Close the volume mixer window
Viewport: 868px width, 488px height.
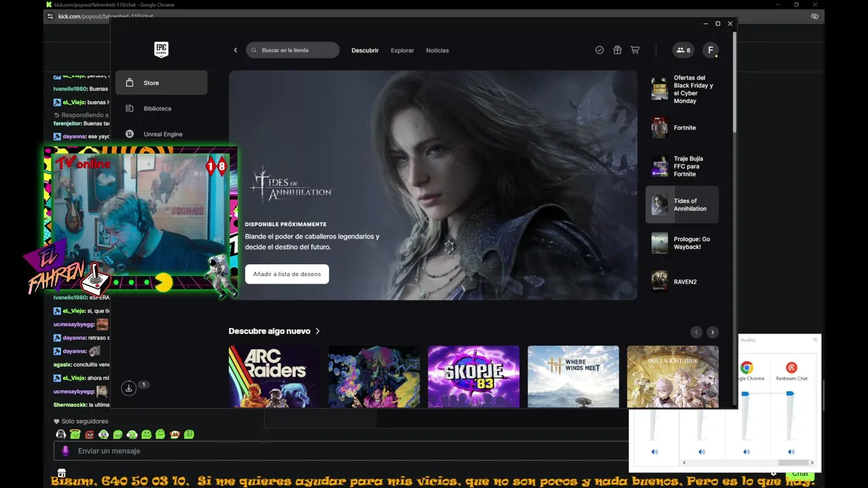click(815, 340)
